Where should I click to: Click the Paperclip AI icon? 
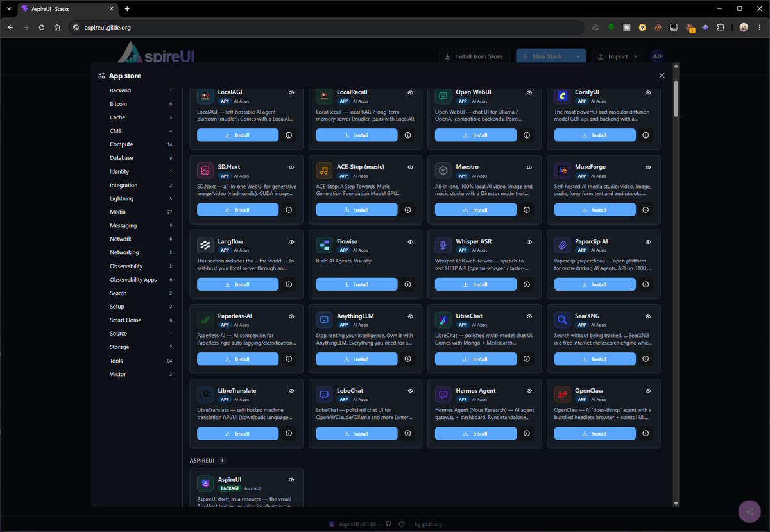coord(562,245)
